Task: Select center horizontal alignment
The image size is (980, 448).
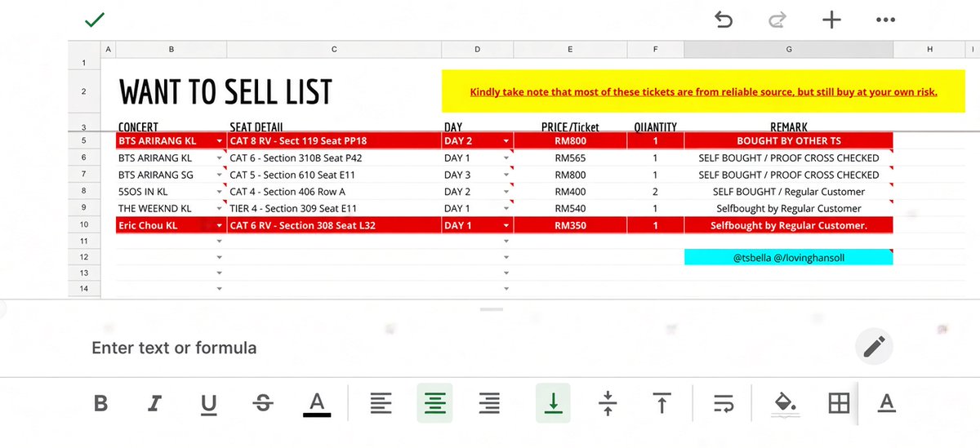Action: 435,403
